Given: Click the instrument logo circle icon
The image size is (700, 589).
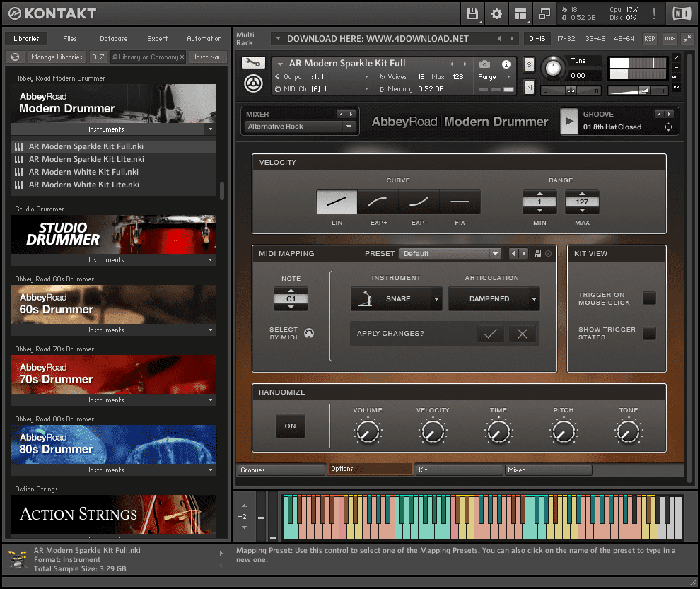Looking at the screenshot, I should [x=253, y=83].
